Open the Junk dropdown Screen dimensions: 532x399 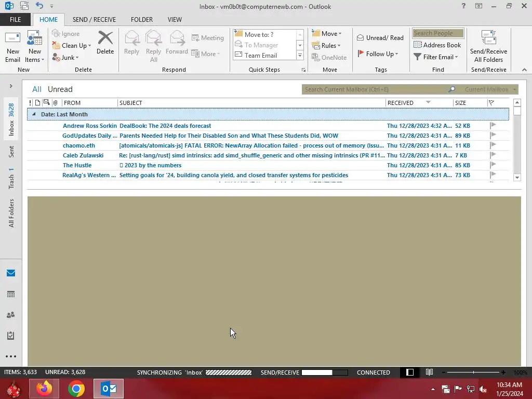65,57
